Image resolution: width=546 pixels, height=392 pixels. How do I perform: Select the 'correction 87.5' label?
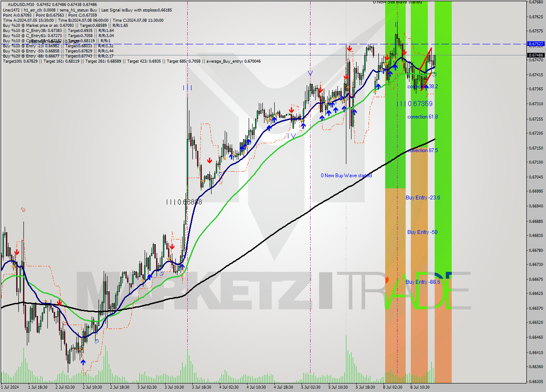click(423, 150)
